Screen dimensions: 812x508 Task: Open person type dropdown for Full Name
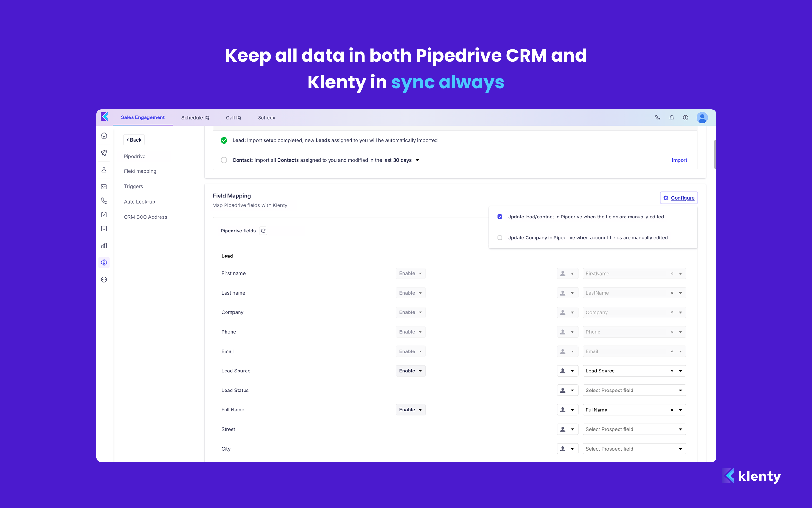point(567,410)
